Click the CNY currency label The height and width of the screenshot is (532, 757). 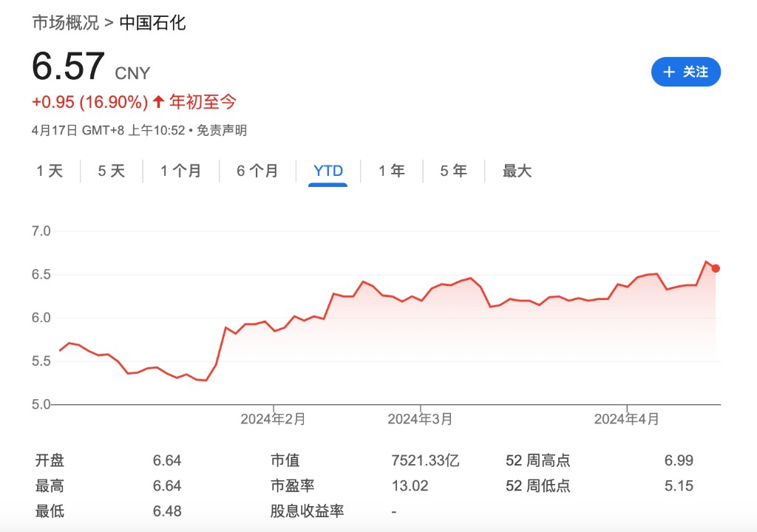[x=133, y=73]
